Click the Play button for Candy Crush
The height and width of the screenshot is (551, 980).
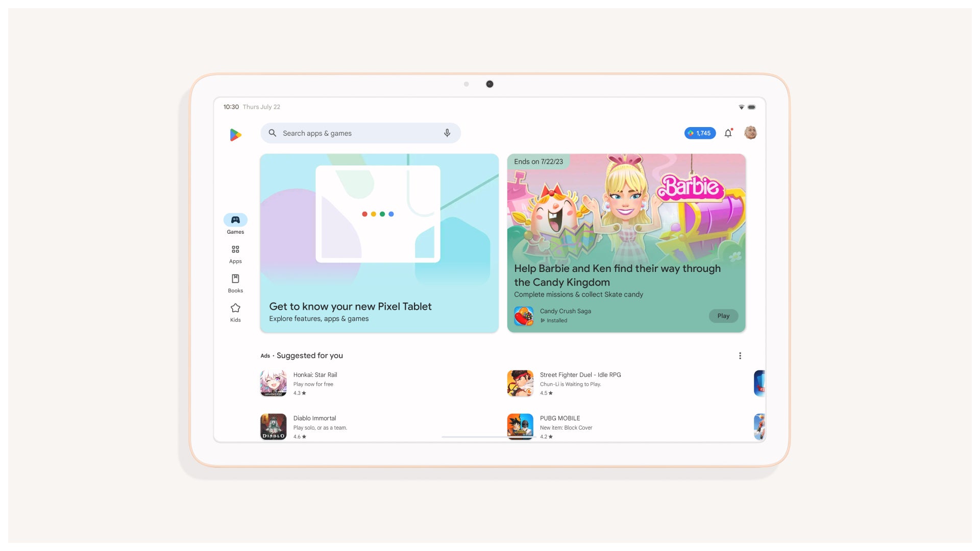pos(723,315)
